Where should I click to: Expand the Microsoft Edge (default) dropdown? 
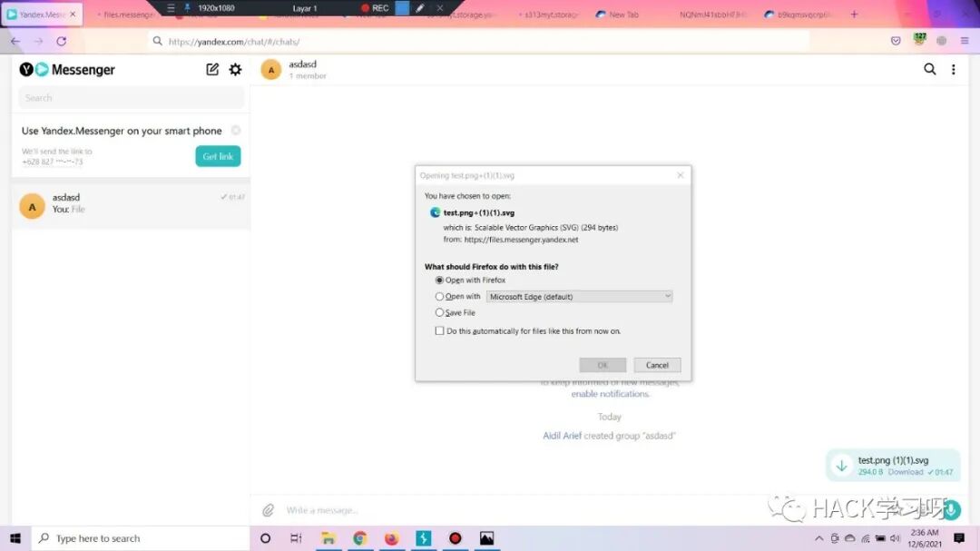click(579, 297)
